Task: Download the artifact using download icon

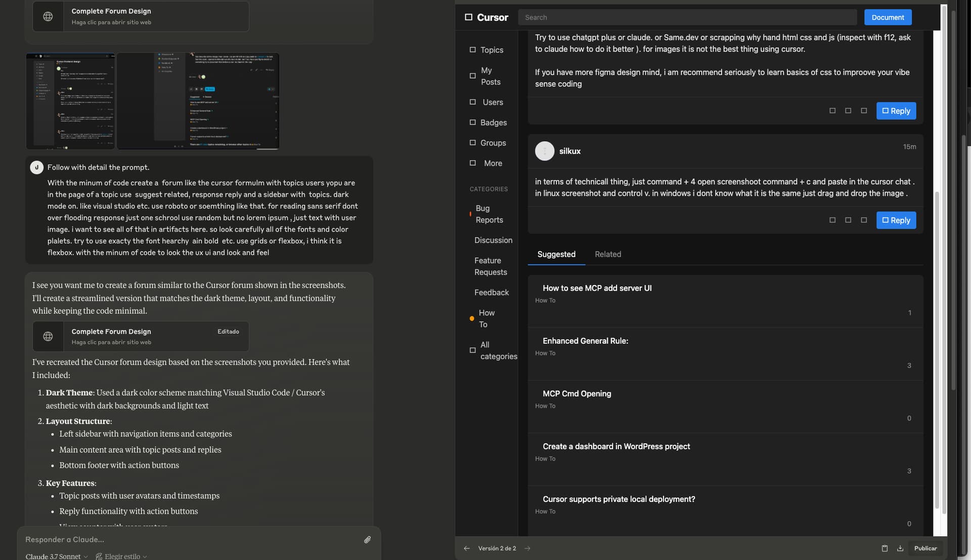Action: point(900,548)
